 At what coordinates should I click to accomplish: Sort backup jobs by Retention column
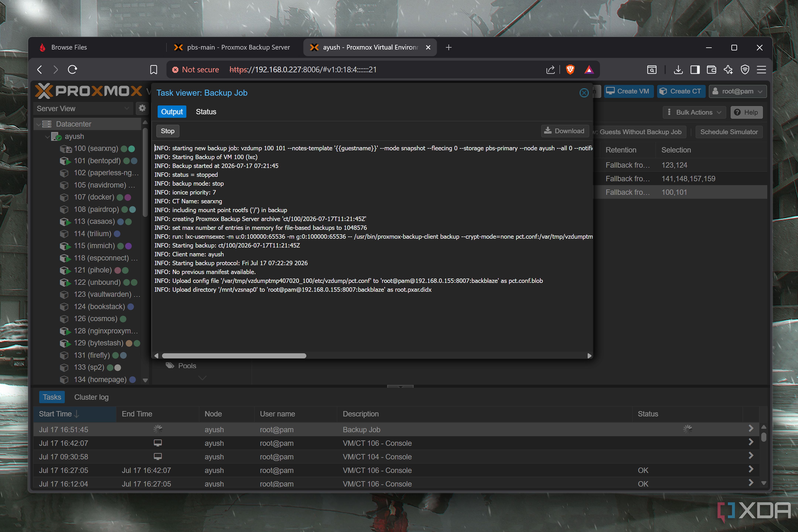628,150
